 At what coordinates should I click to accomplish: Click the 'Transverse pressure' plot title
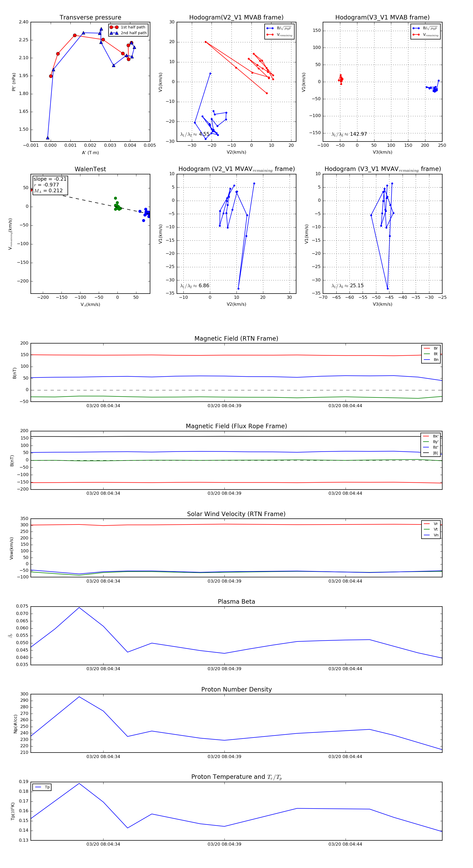point(90,18)
